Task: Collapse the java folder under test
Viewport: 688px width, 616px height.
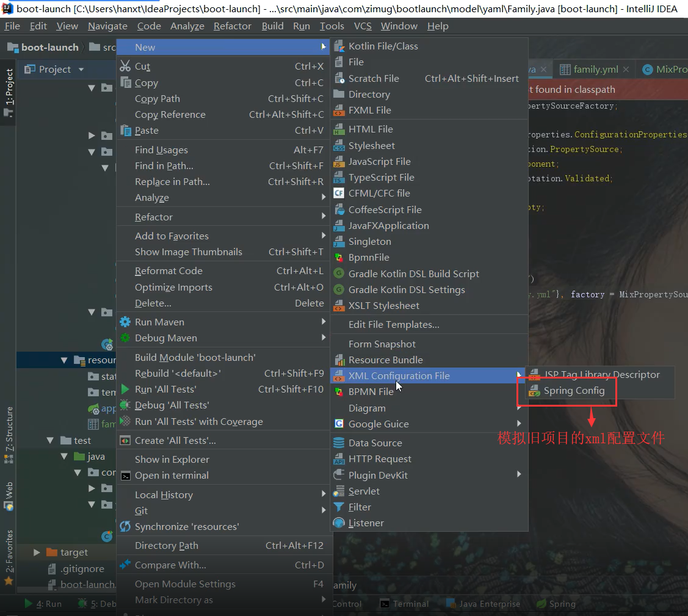Action: pos(64,456)
